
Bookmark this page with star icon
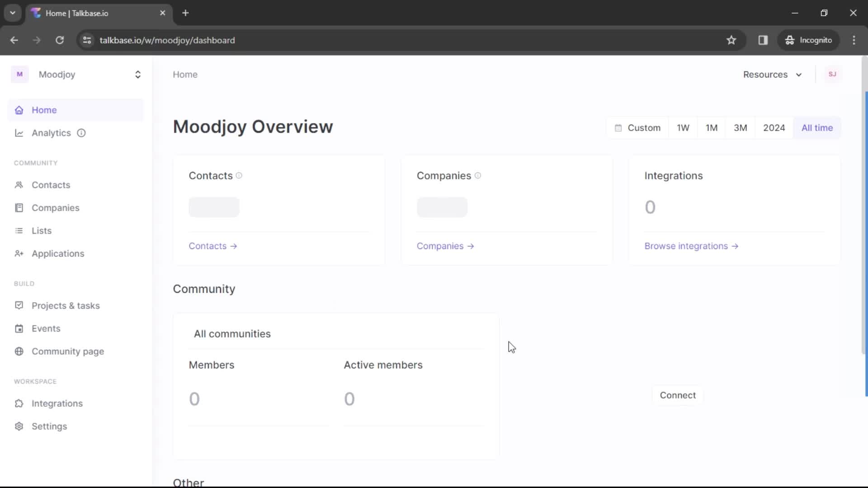731,40
